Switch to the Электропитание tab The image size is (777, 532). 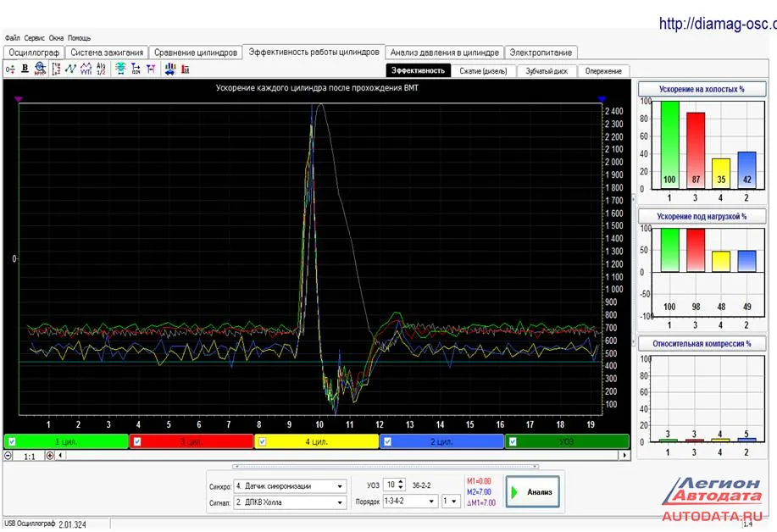click(x=541, y=53)
